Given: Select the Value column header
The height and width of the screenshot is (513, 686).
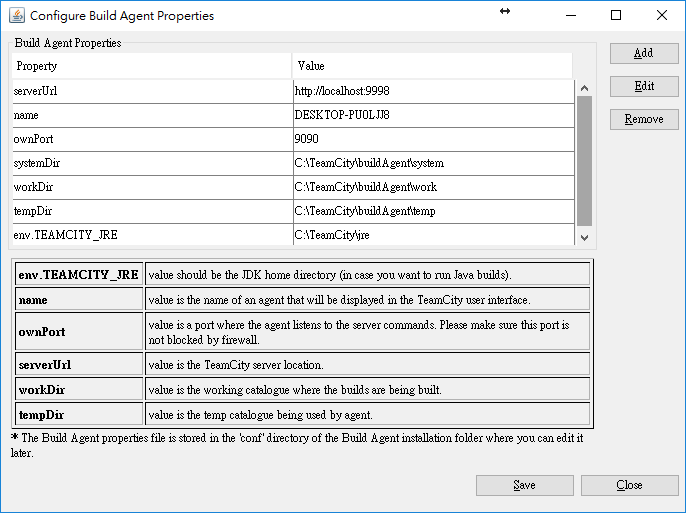Looking at the screenshot, I should point(432,66).
